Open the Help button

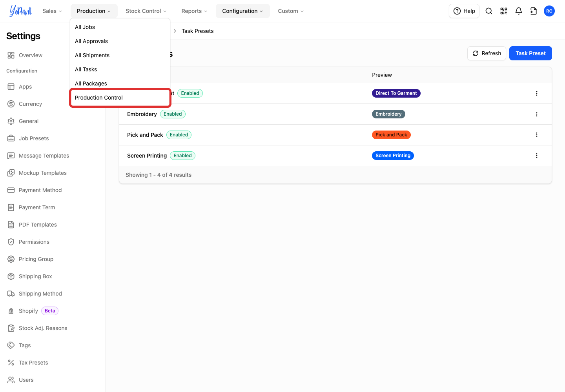coord(464,11)
